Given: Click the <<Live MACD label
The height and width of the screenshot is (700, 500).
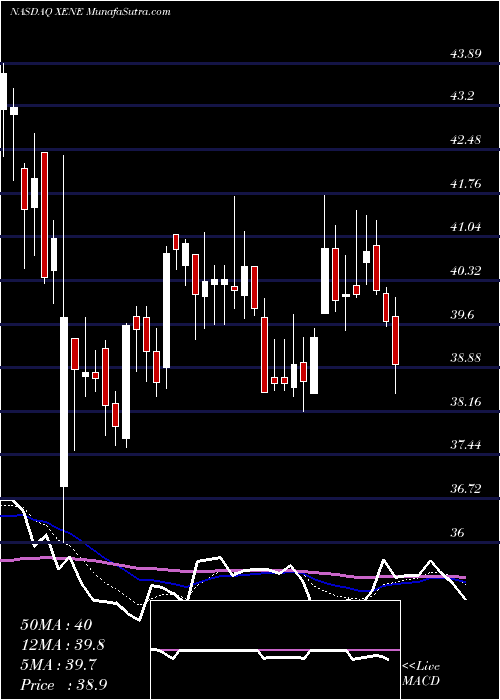Looking at the screenshot, I should click(x=421, y=674).
